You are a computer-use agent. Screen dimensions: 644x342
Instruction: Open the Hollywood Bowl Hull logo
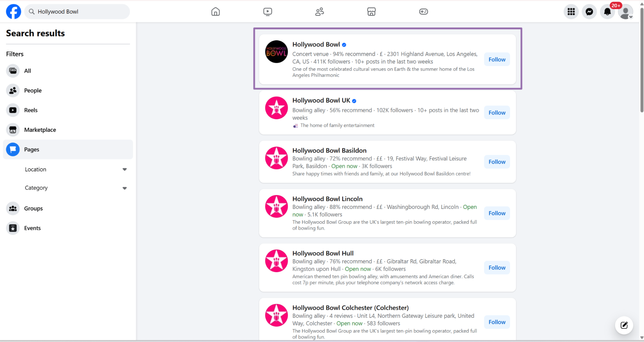(276, 261)
